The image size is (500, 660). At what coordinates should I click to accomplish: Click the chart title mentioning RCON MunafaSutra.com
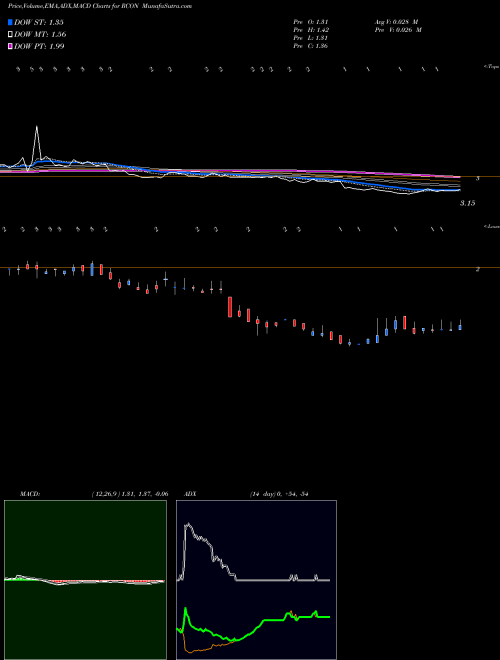point(100,6)
